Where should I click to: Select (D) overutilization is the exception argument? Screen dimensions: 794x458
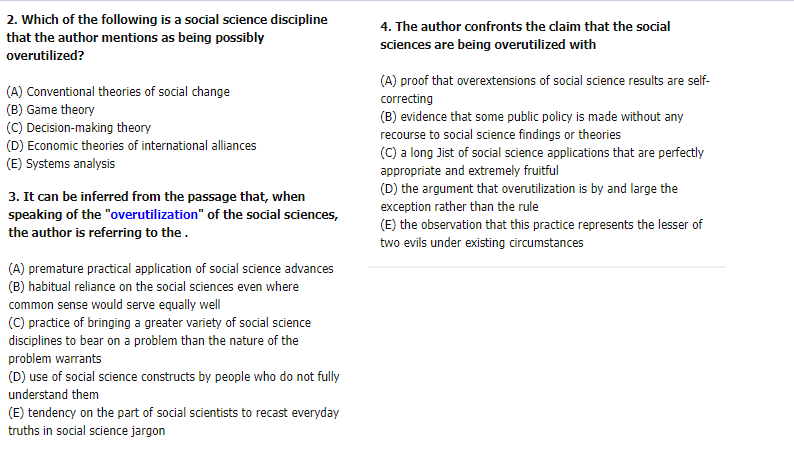(529, 189)
